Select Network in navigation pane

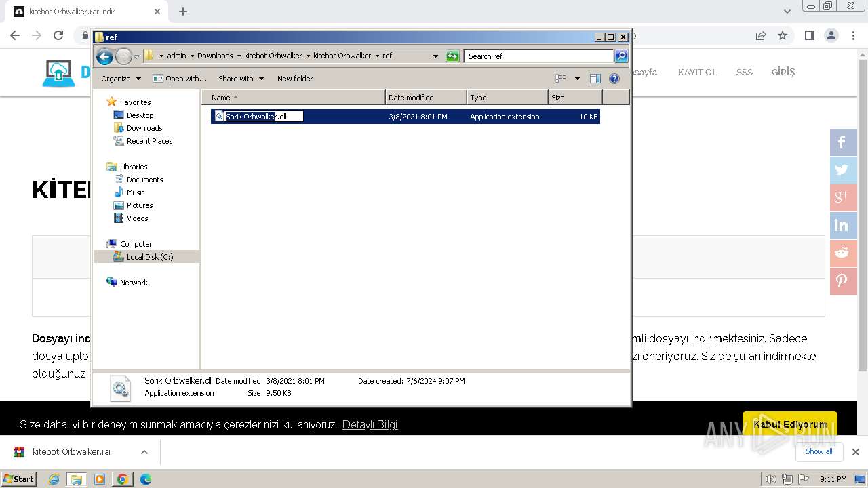134,283
